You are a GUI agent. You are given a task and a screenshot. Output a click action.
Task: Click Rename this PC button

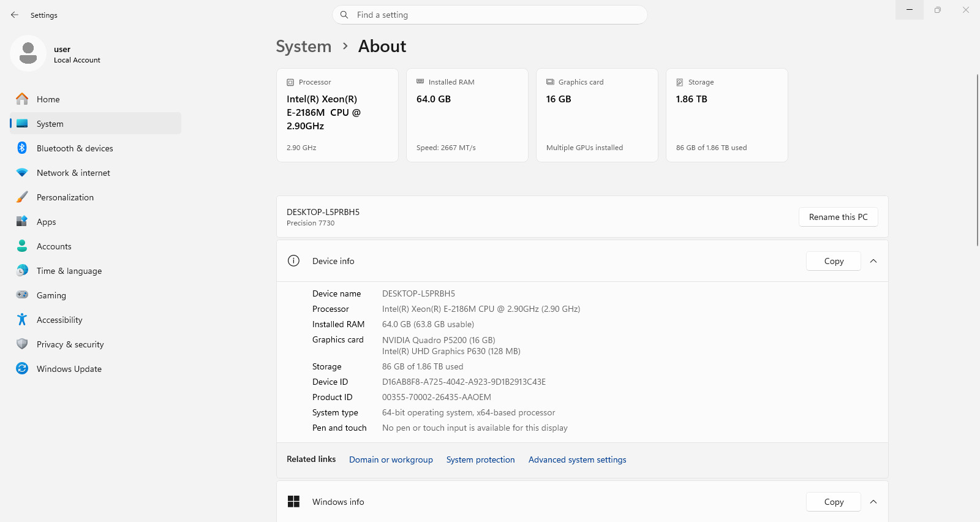[838, 217]
